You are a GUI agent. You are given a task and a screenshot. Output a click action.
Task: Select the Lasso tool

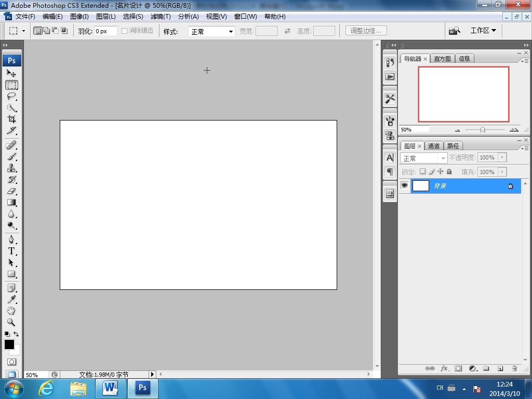coord(11,97)
